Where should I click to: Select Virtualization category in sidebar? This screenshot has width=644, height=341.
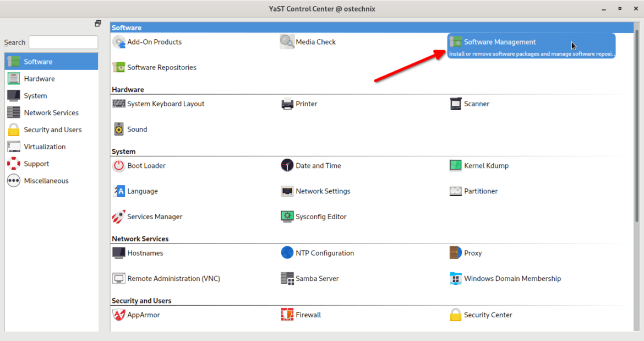(x=51, y=147)
